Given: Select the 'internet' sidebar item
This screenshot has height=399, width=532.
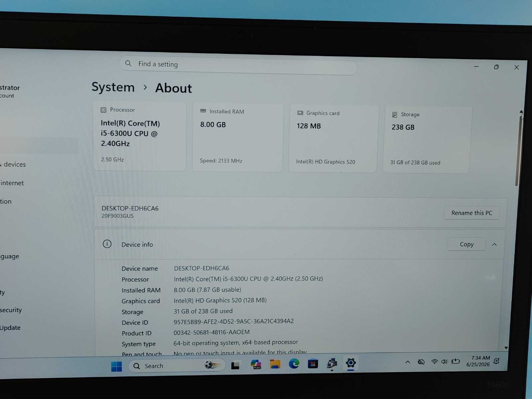Looking at the screenshot, I should [12, 183].
